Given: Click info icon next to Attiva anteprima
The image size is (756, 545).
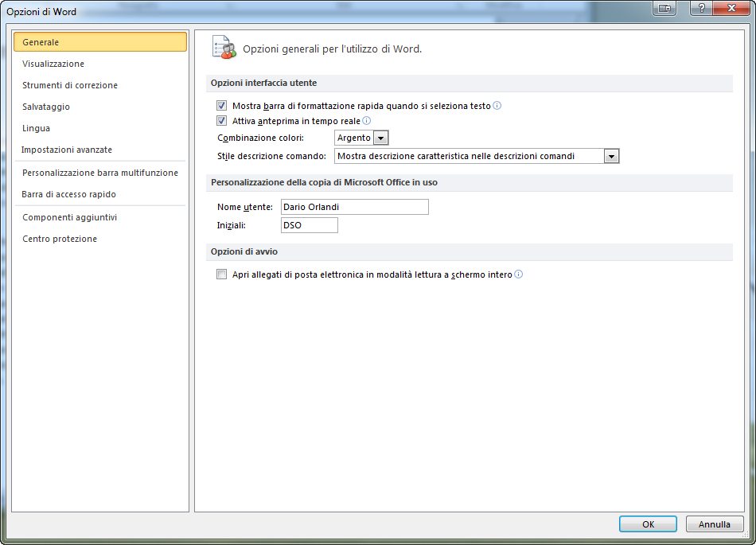Looking at the screenshot, I should pos(367,121).
